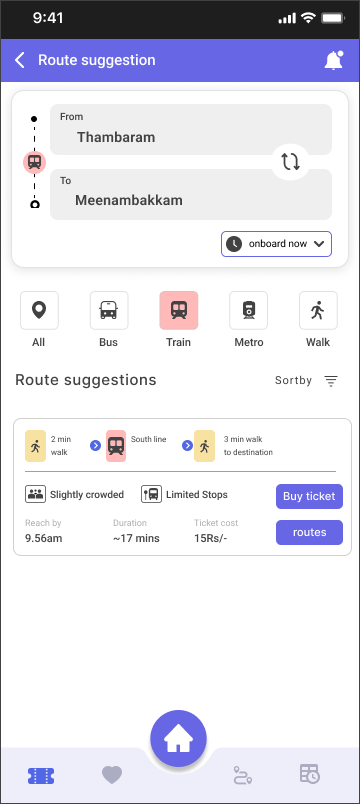360x804 pixels.
Task: Tap the back arrow in header
Action: (x=19, y=60)
